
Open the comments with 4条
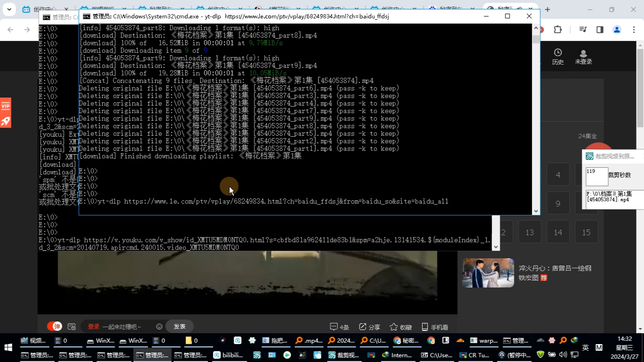click(x=340, y=327)
